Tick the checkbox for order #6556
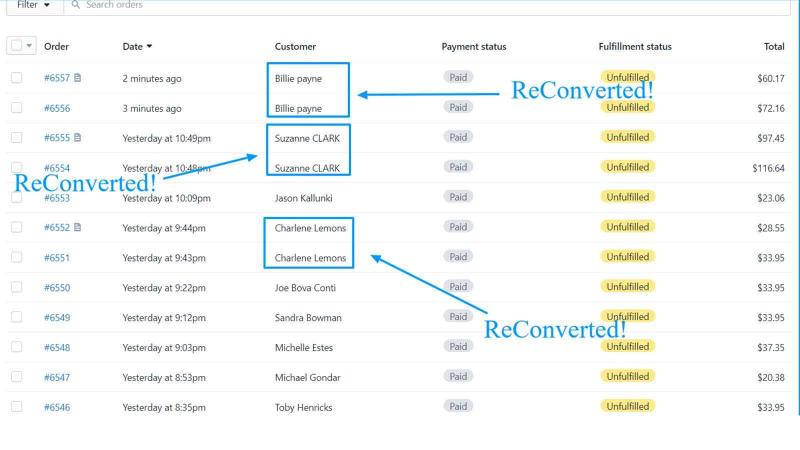 16,108
